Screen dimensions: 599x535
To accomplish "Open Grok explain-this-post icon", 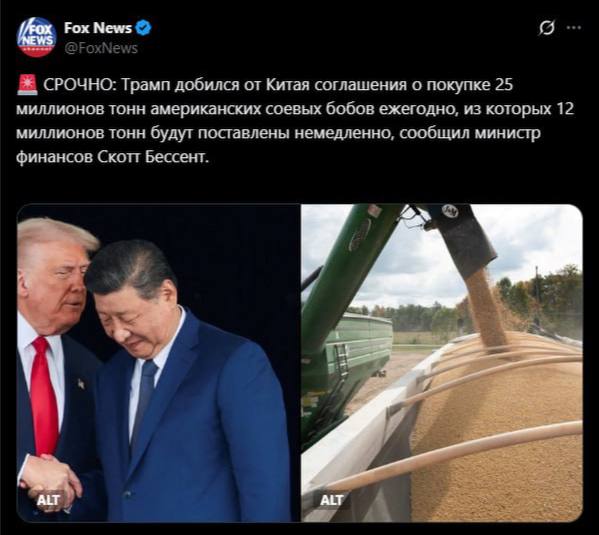I will pos(547,28).
